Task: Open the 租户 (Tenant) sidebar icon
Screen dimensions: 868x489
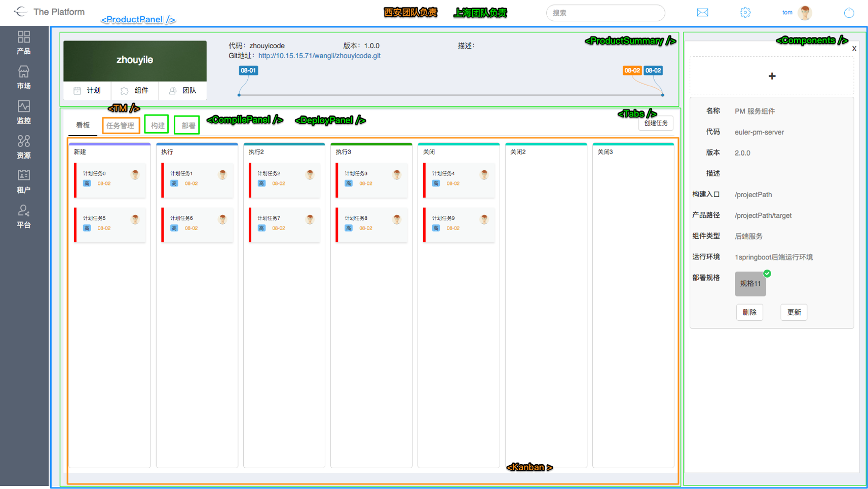Action: point(24,181)
